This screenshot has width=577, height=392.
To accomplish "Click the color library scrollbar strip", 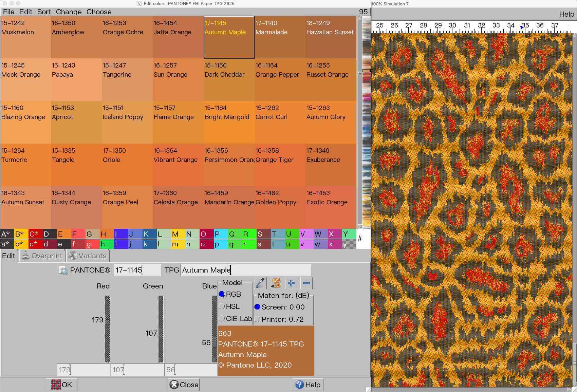I will coord(366,122).
